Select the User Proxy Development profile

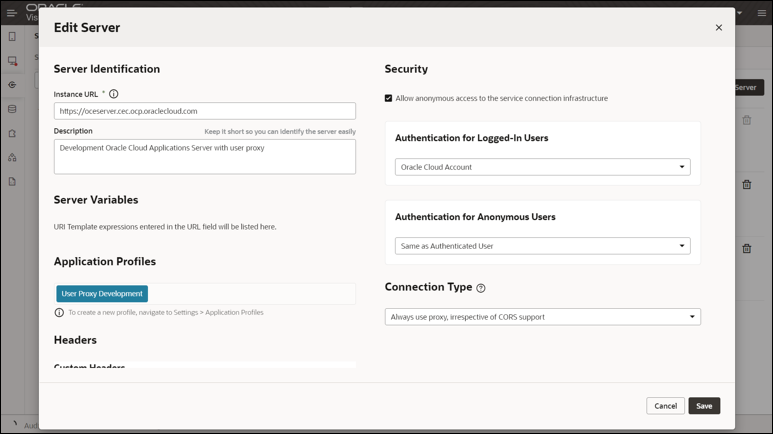[102, 293]
